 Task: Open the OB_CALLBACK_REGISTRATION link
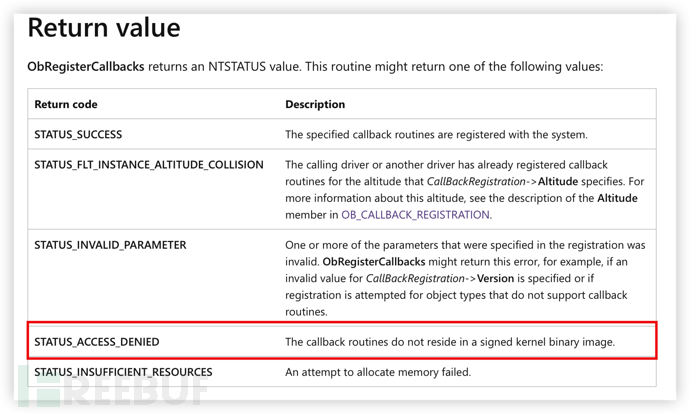tap(415, 215)
